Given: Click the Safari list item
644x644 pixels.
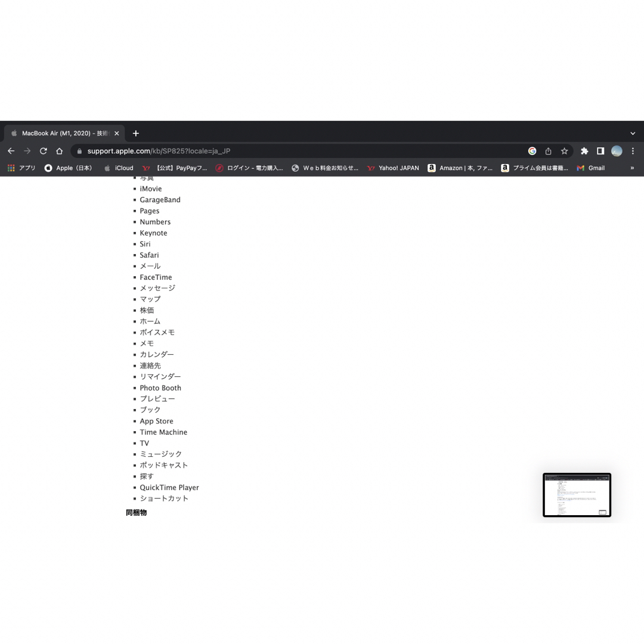Looking at the screenshot, I should [x=149, y=255].
